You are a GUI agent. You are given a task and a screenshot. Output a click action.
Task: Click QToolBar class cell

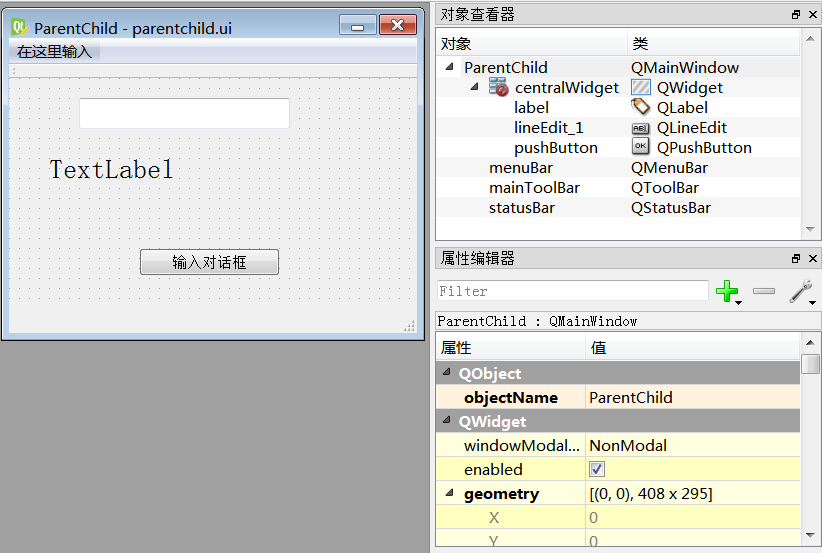[x=664, y=188]
